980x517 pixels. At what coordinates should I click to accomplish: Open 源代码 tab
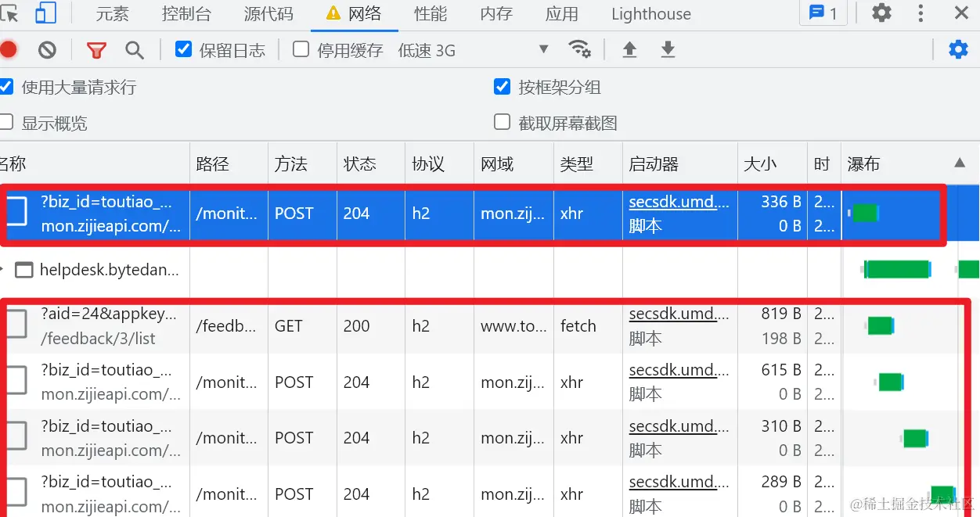tap(268, 14)
